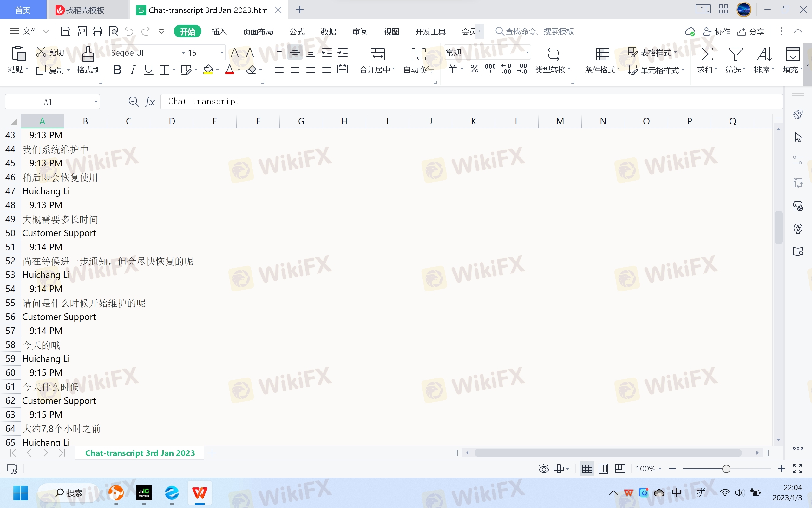Click the Save icon in quick toolbar
This screenshot has width=812, height=508.
65,31
